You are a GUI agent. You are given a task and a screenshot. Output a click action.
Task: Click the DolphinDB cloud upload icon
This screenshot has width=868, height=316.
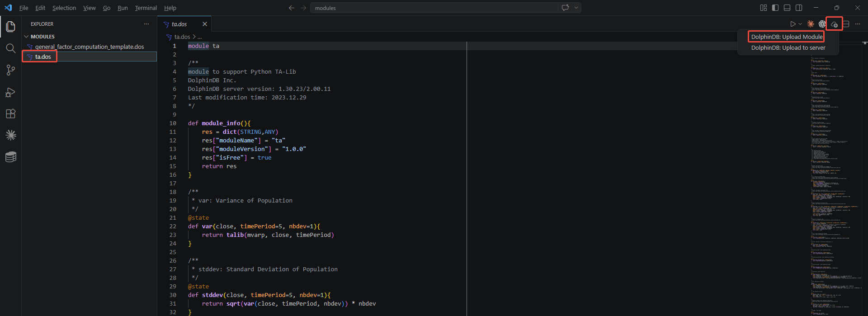click(x=834, y=24)
